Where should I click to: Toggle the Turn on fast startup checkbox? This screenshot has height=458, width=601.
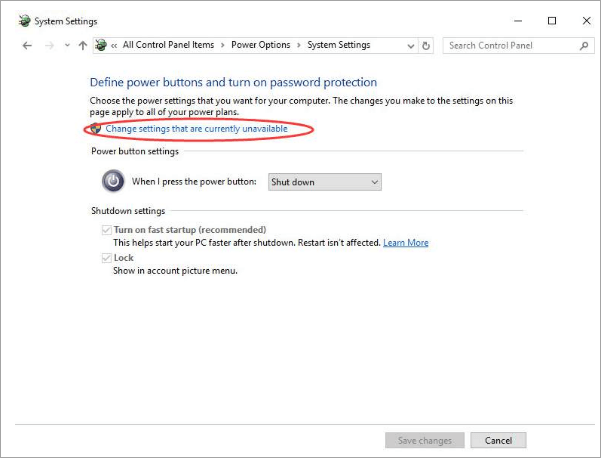[106, 230]
